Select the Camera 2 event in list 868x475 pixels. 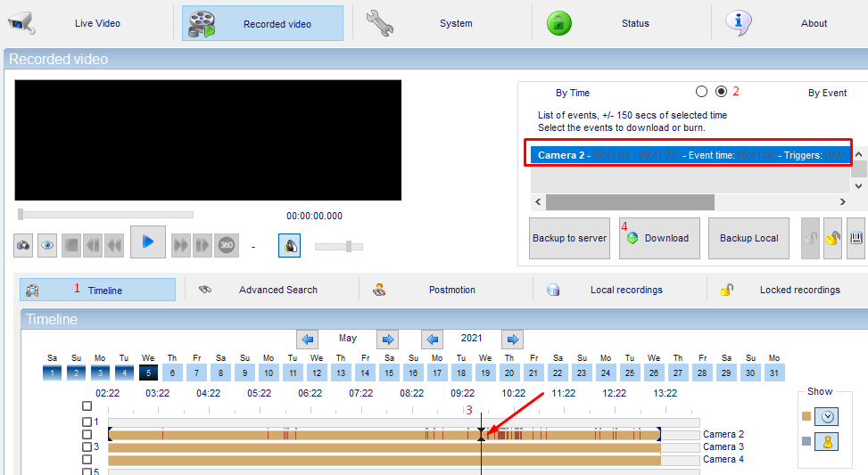pyautogui.click(x=690, y=155)
